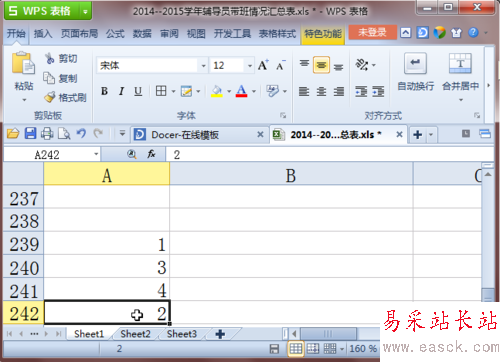
Task: Add a new sheet with plus icon
Action: click(x=220, y=334)
